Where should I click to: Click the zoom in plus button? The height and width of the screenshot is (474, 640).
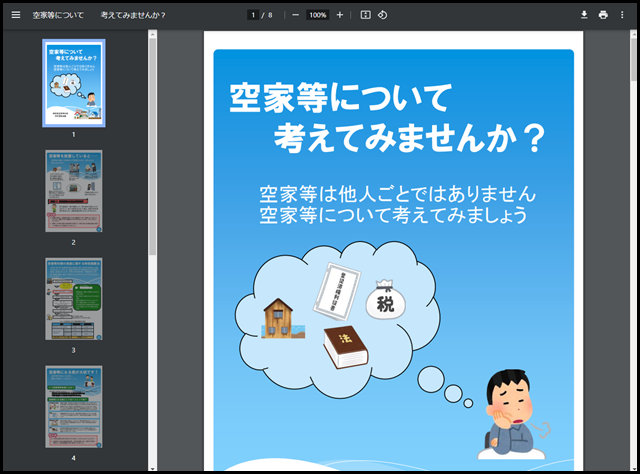pyautogui.click(x=340, y=15)
